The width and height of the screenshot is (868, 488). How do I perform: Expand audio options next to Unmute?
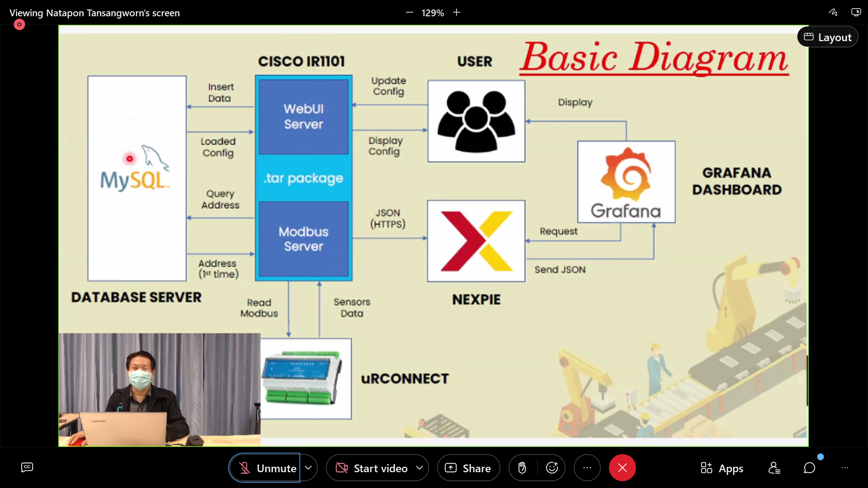click(308, 468)
